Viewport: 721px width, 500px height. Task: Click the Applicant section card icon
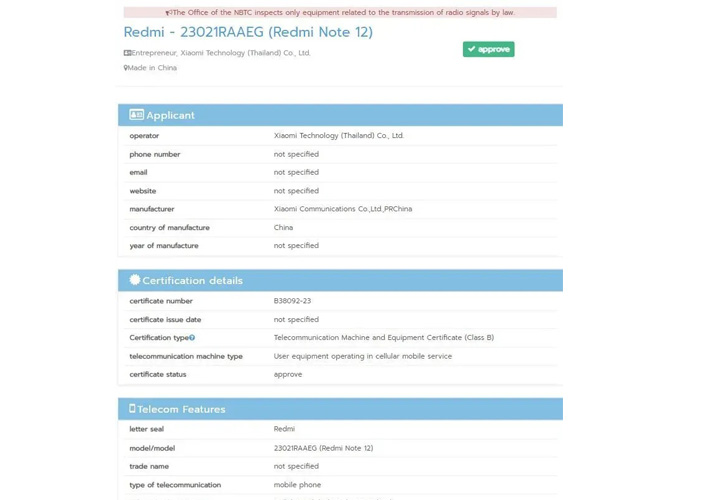[x=136, y=115]
